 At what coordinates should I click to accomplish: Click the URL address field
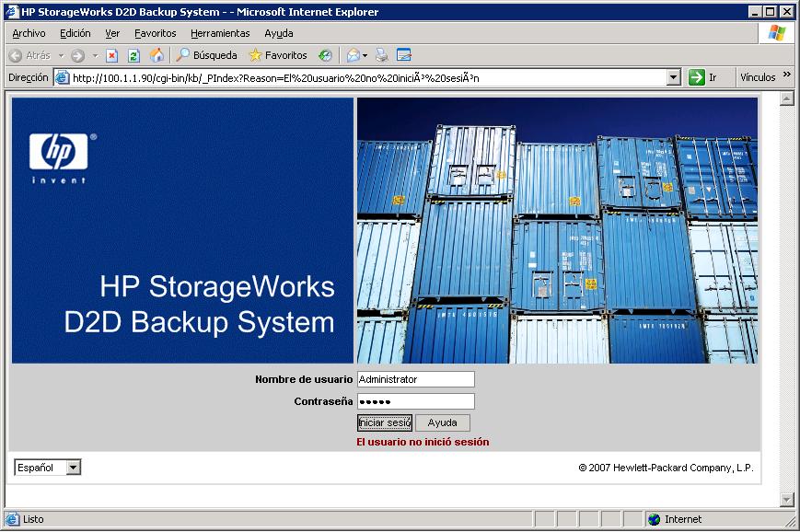[x=367, y=77]
